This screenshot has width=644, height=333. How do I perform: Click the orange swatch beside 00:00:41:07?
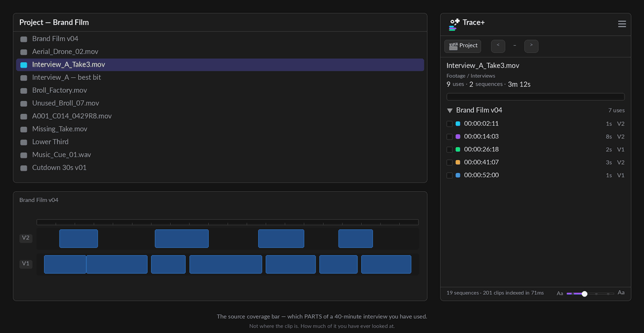[458, 163]
